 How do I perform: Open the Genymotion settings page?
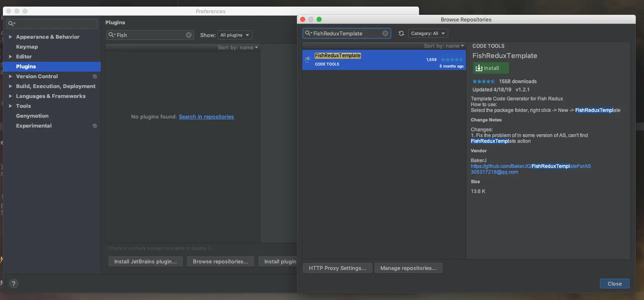tap(32, 116)
